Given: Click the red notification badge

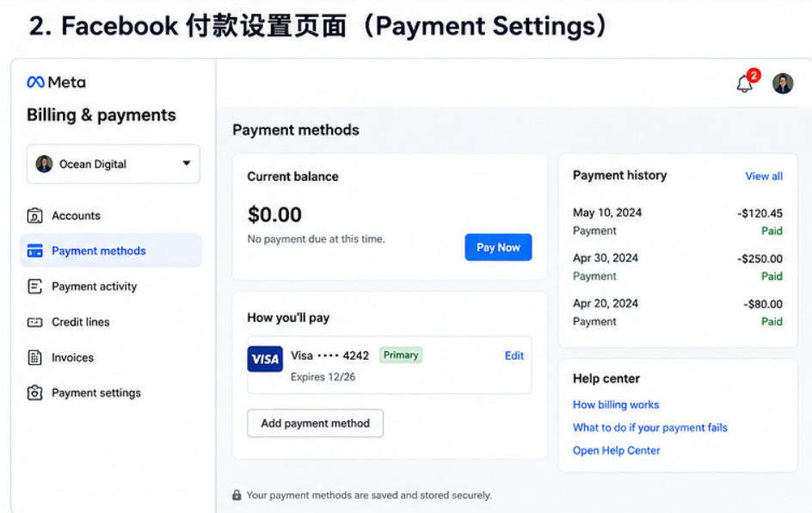Looking at the screenshot, I should pyautogui.click(x=754, y=76).
